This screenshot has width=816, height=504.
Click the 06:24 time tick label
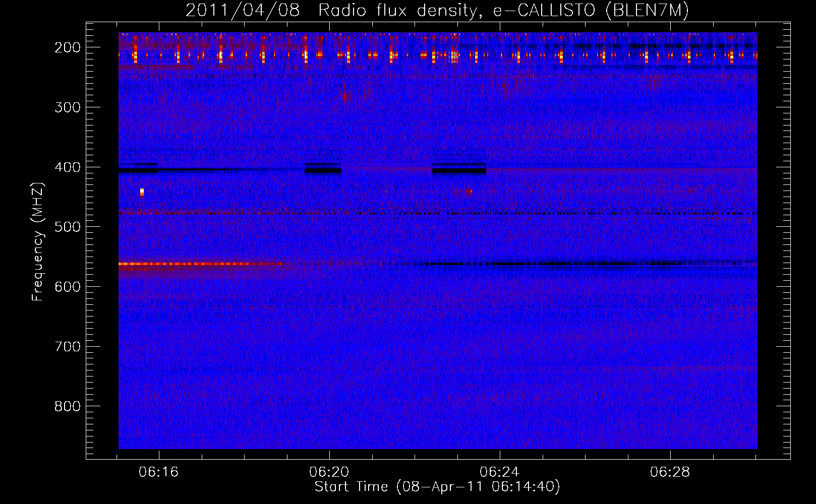tap(500, 472)
